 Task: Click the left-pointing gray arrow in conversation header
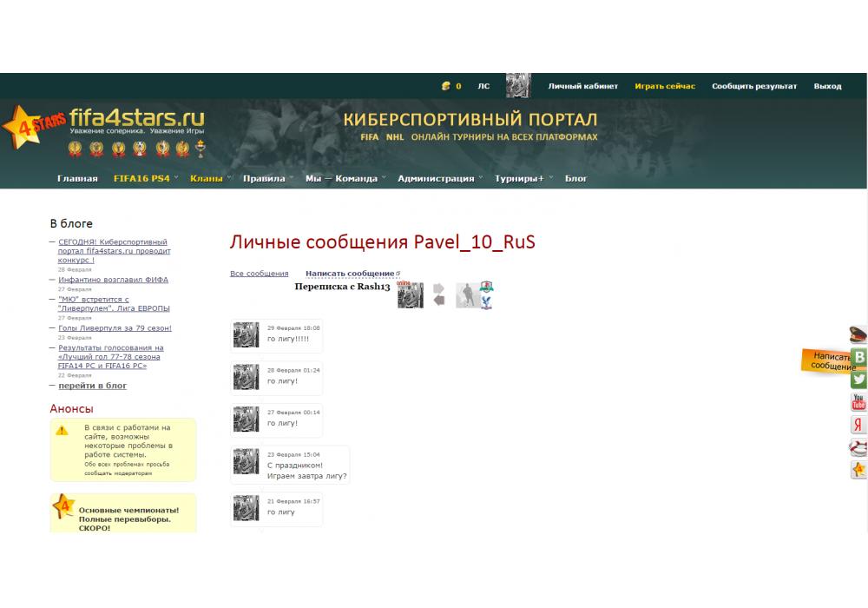(x=438, y=301)
